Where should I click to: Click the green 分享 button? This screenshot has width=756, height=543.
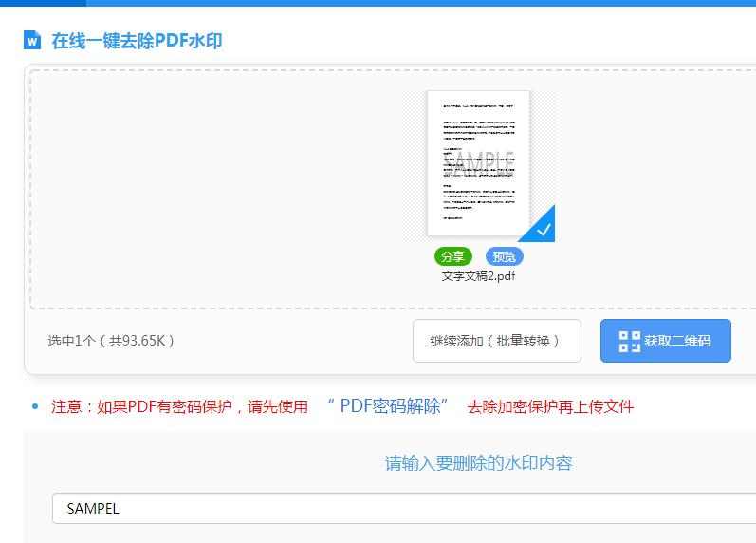coord(452,256)
